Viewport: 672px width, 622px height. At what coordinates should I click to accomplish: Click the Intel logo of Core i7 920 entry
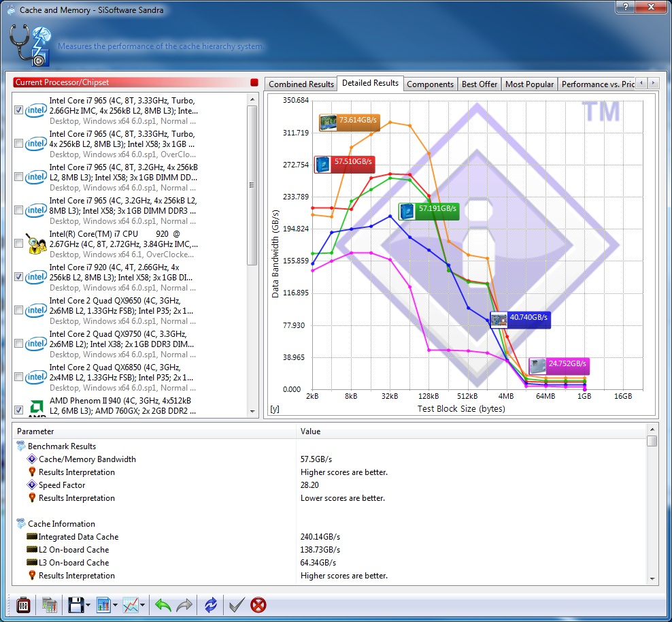35,278
